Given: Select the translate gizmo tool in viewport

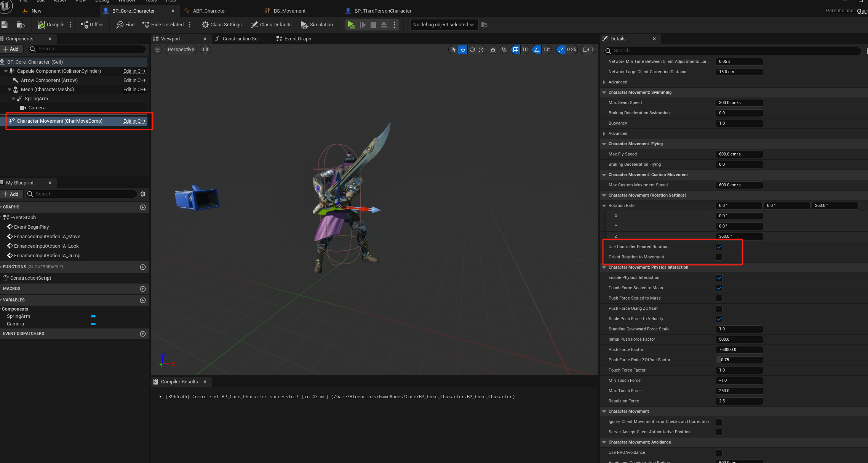Looking at the screenshot, I should point(463,50).
